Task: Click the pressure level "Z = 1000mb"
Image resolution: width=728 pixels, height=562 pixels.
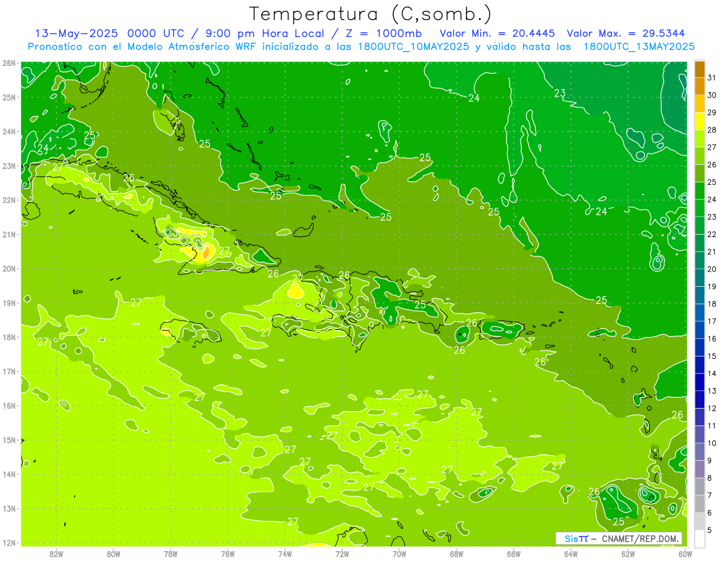Action: (383, 33)
